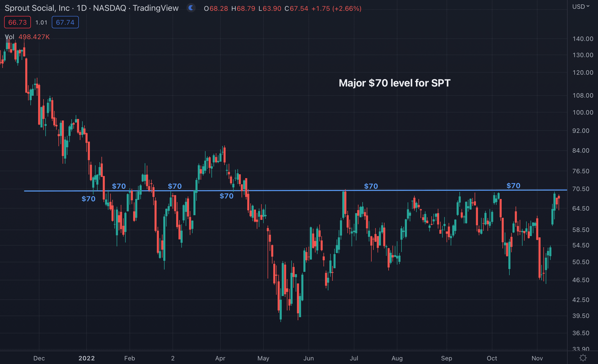This screenshot has width=598, height=364.
Task: Click the 70.50 price axis label
Action: (x=580, y=189)
